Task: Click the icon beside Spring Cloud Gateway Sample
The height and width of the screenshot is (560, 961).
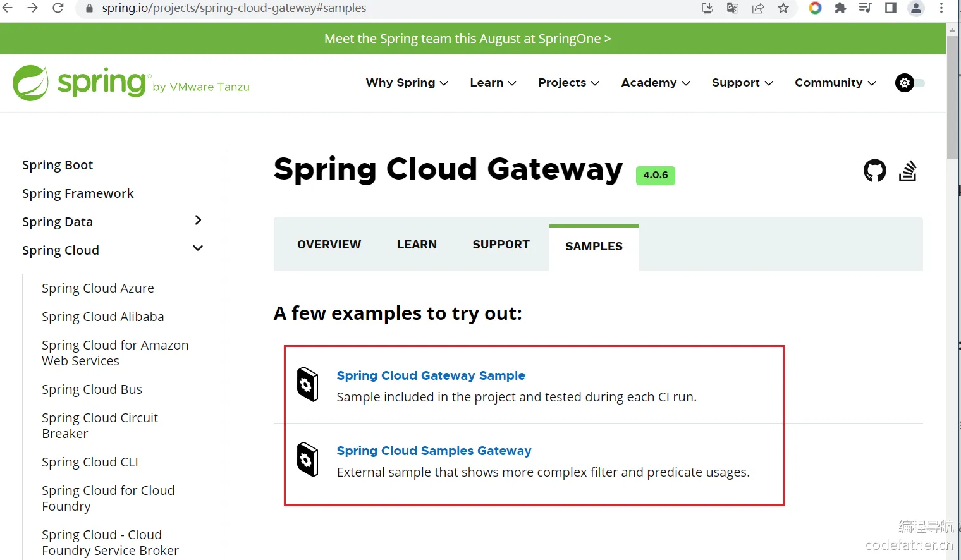Action: click(x=307, y=384)
